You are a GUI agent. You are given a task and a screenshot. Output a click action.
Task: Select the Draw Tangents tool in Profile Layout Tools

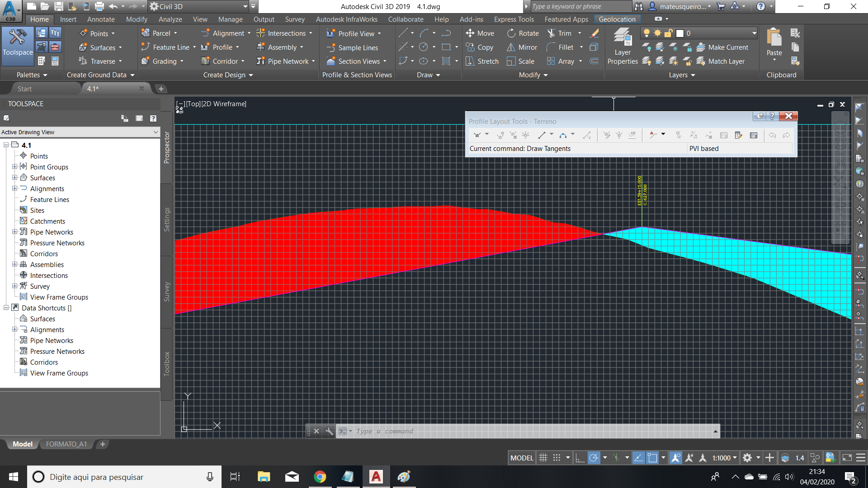tap(476, 135)
